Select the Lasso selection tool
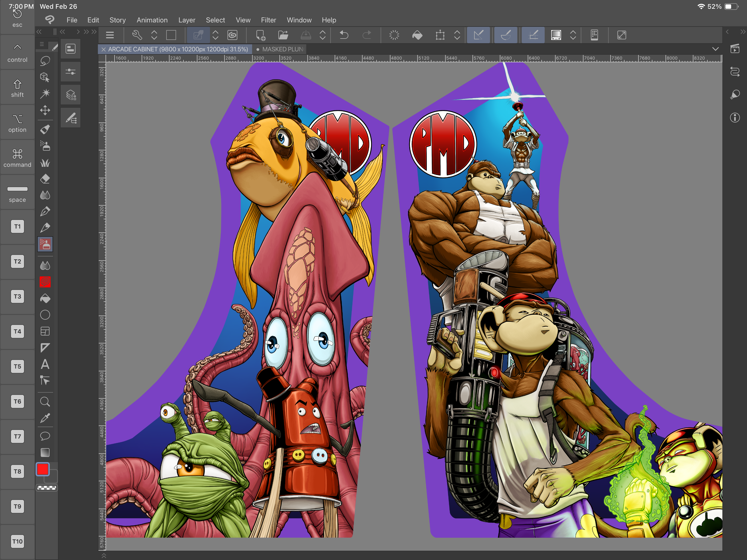The image size is (747, 560). tap(45, 61)
